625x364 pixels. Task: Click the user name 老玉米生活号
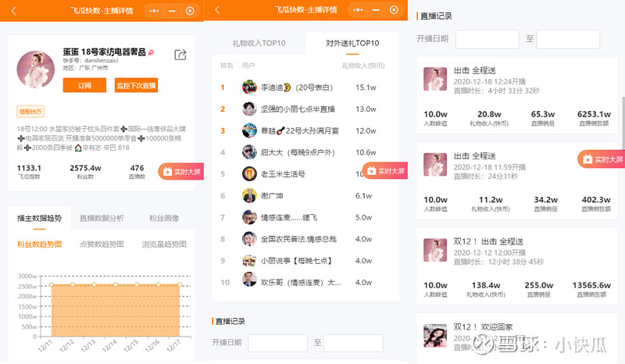[x=283, y=174]
